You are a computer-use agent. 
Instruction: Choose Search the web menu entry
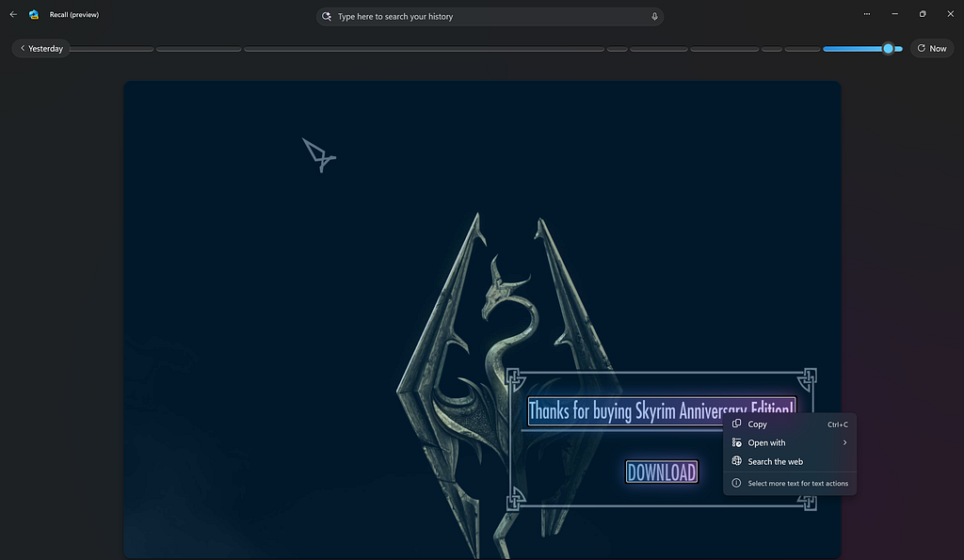click(790, 461)
